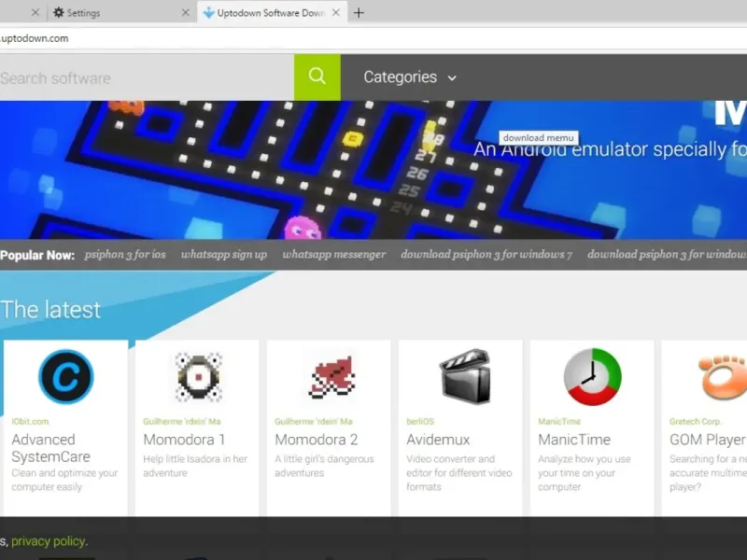
Task: Focus the Search software field
Action: click(147, 77)
